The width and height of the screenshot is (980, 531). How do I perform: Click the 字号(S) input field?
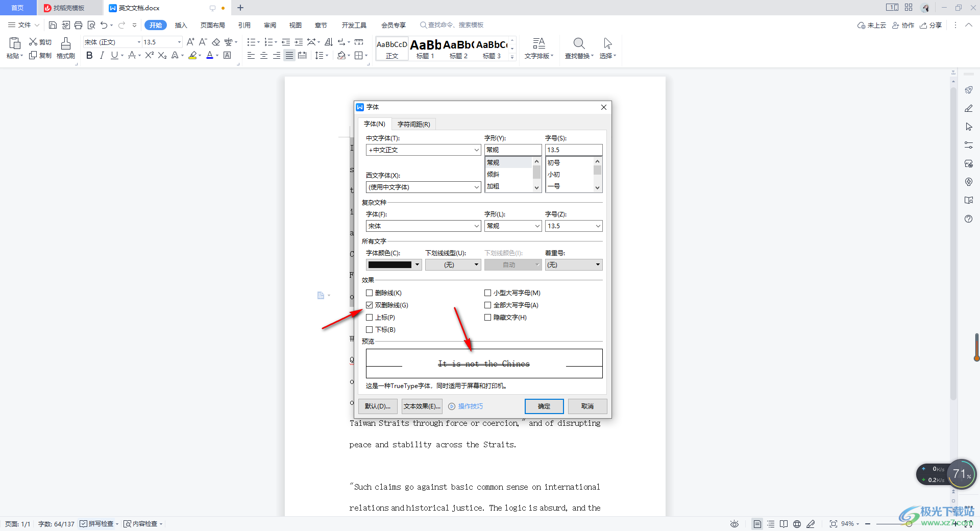click(x=574, y=150)
